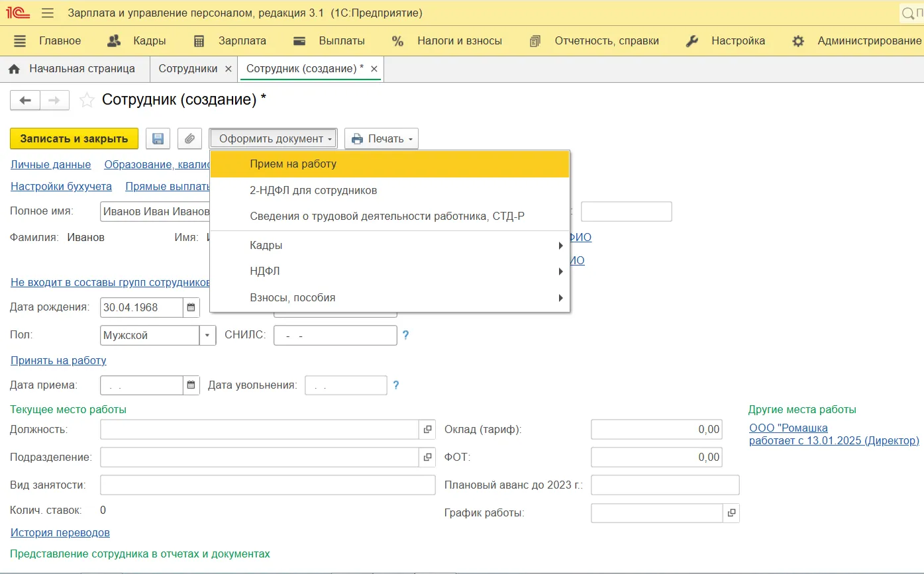
Task: Click the Настройка wrench icon
Action: click(x=692, y=41)
